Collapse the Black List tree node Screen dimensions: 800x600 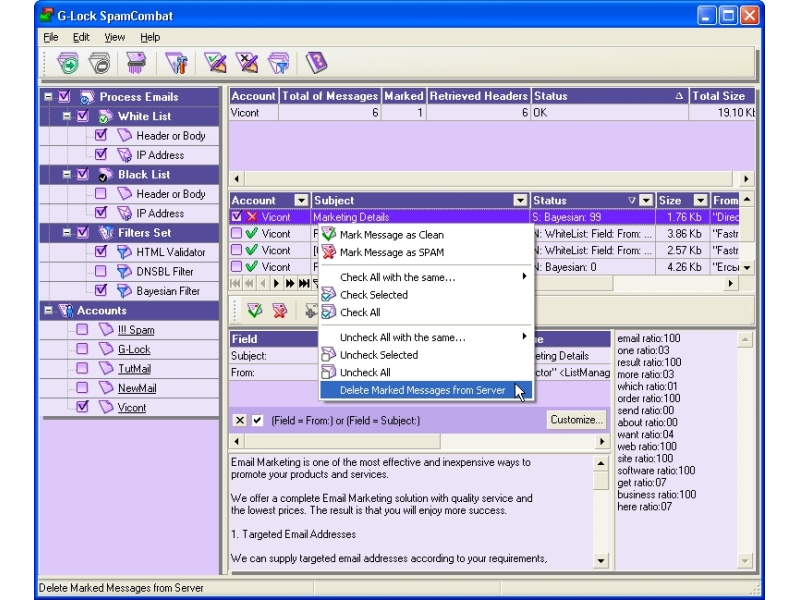tap(66, 174)
